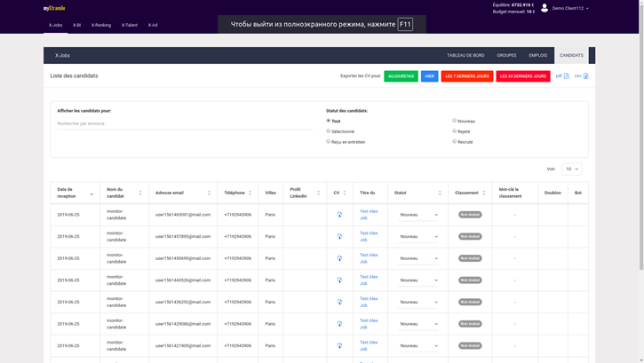Switch to TABLEAU DE BORD tab

[x=465, y=55]
